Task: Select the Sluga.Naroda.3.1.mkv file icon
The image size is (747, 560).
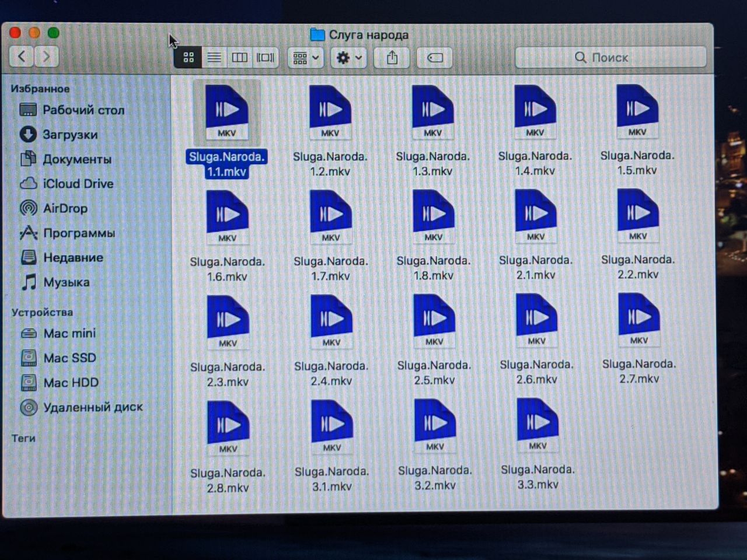Action: (331, 428)
